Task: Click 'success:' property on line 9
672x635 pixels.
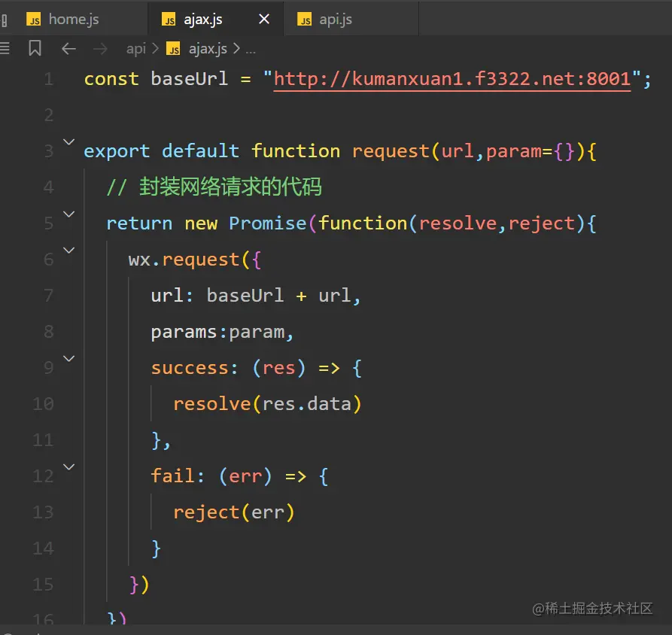Action: [195, 368]
